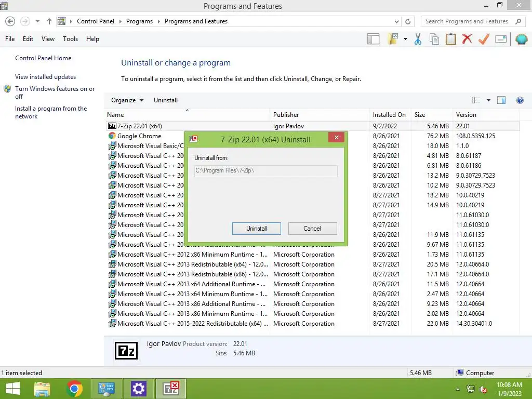The image size is (532, 399).
Task: Select Visual C++ 2013 x86 Minimum Runtime
Action: (312, 313)
